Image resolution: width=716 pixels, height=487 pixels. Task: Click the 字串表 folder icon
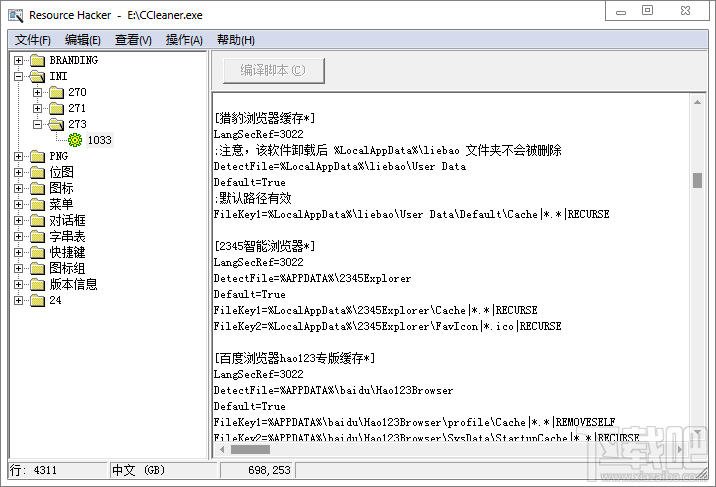[37, 236]
